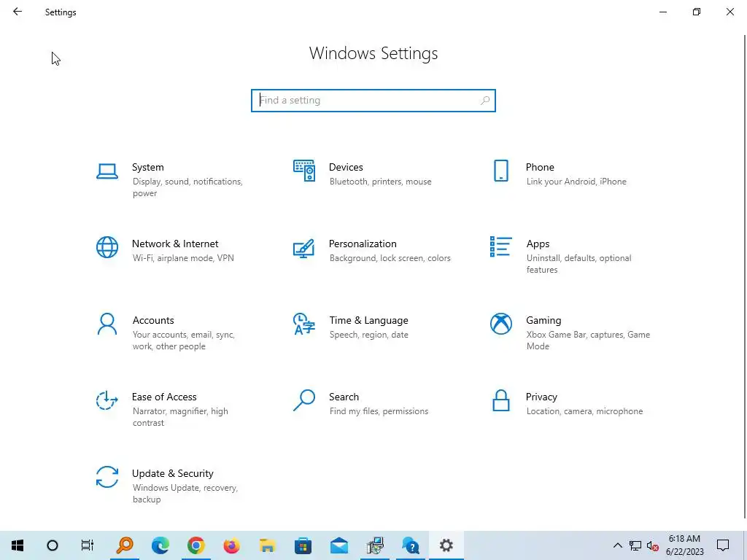Open the computer installer icon in the taskbar
The image size is (747, 560).
pyautogui.click(x=375, y=545)
